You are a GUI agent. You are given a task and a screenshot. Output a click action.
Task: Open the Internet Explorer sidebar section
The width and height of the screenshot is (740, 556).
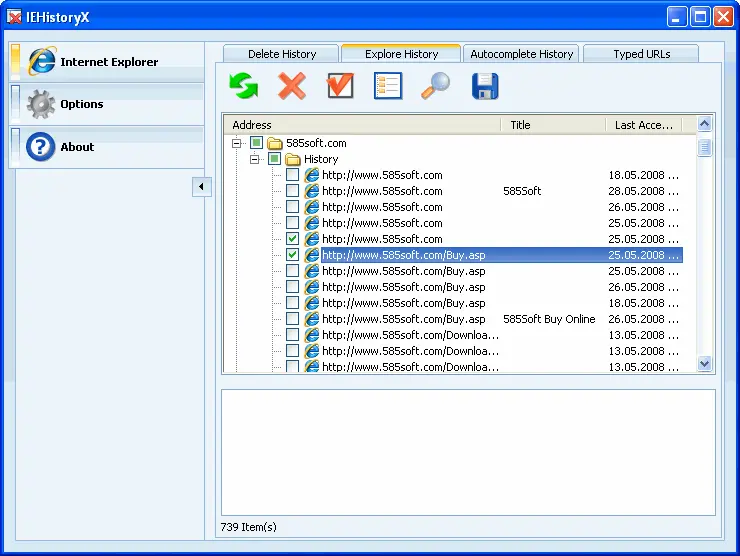[x=108, y=62]
